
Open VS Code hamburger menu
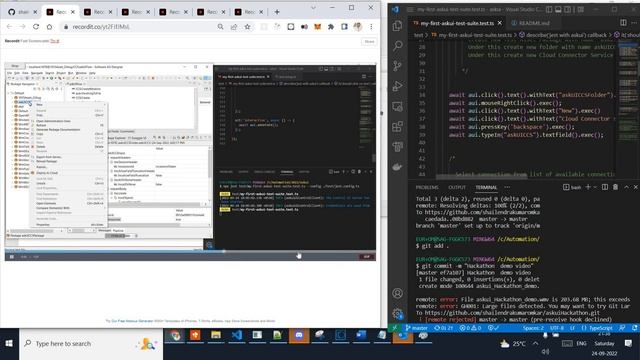(410, 9)
